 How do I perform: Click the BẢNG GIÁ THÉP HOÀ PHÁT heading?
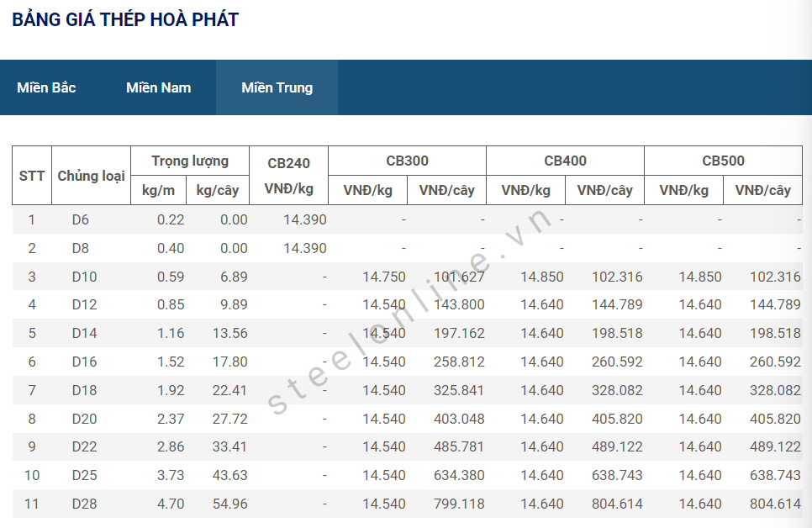pos(125,19)
